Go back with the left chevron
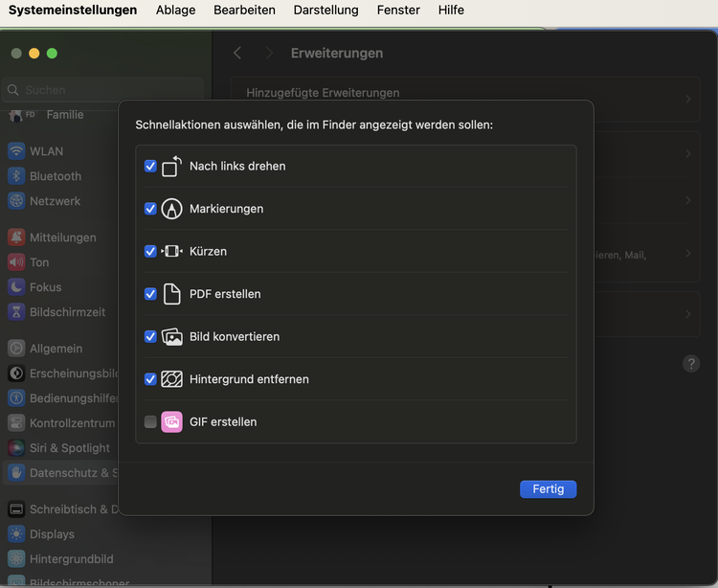 pyautogui.click(x=237, y=53)
